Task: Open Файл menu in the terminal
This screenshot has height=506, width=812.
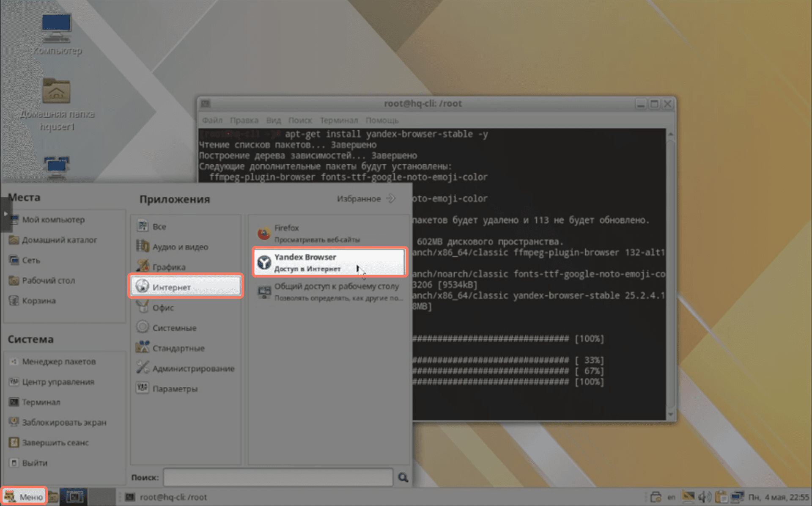Action: [x=212, y=120]
